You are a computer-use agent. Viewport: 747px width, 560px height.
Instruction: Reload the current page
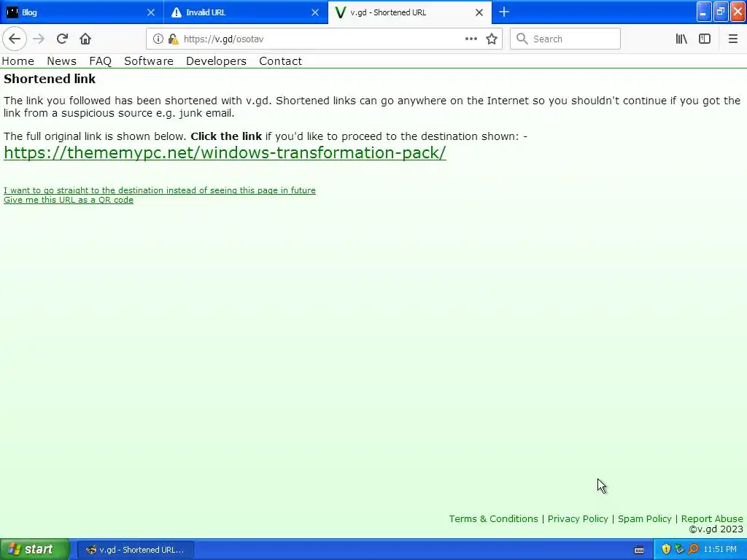coord(62,39)
